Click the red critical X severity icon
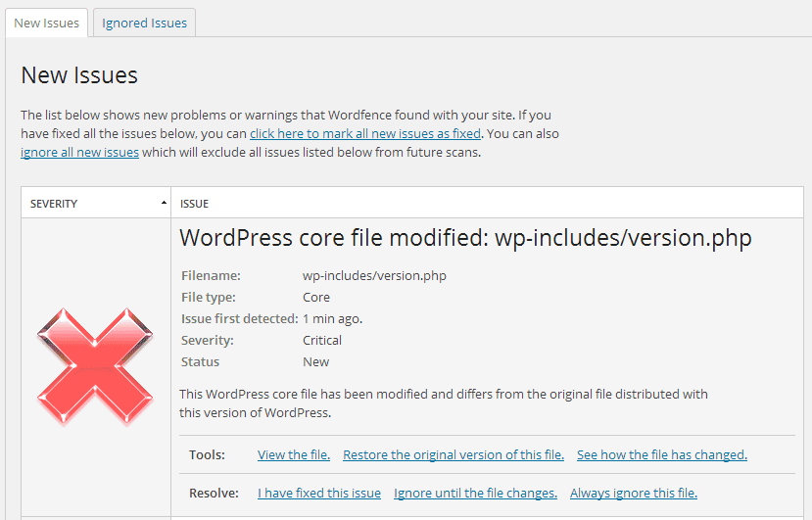Viewport: 812px width, 520px height. pyautogui.click(x=95, y=365)
